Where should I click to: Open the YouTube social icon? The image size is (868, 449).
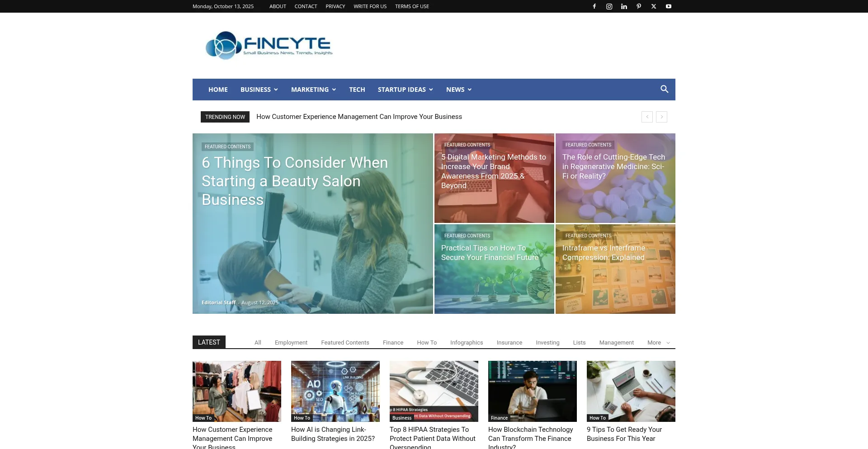[668, 6]
